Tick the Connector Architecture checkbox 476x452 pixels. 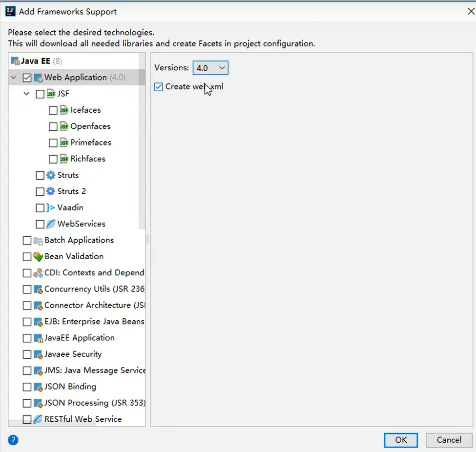coord(27,306)
